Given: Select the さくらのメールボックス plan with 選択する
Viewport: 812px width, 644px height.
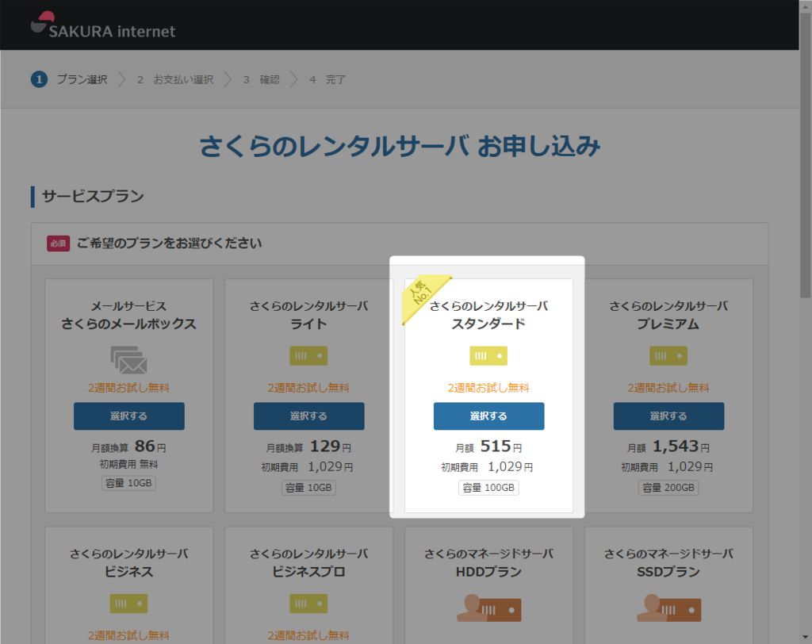Looking at the screenshot, I should tap(129, 416).
